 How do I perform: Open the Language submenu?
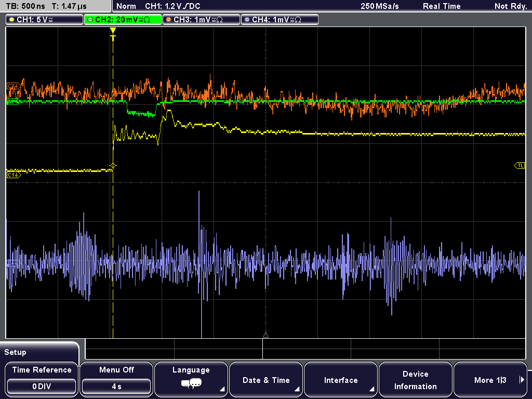[x=191, y=379]
